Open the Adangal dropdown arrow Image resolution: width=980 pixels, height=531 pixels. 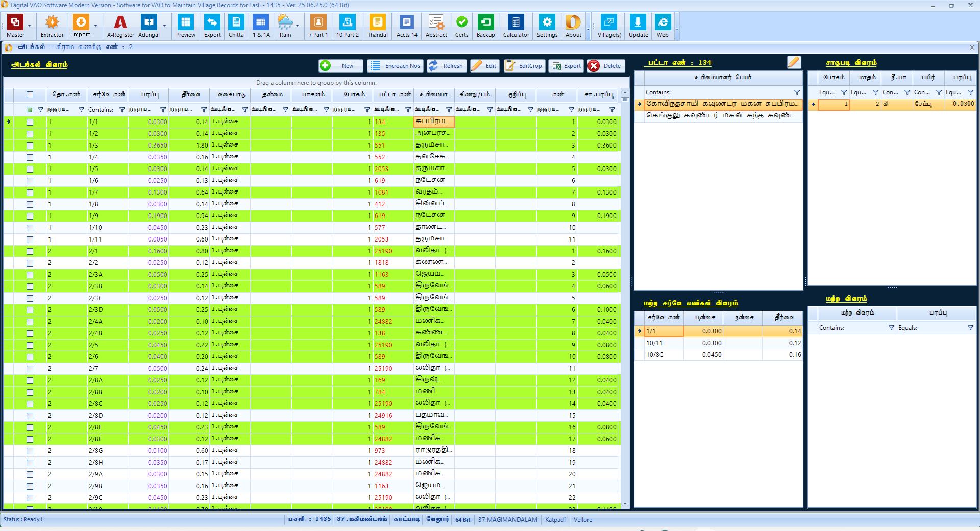[x=164, y=26]
